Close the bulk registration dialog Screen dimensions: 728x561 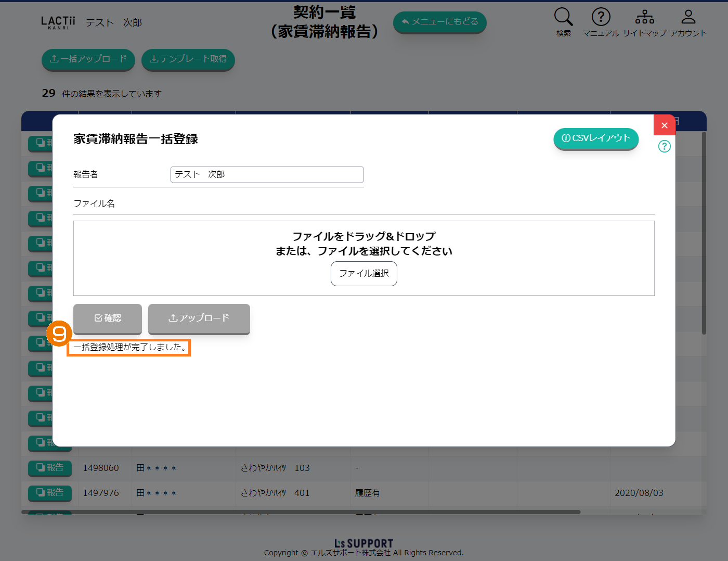click(664, 125)
